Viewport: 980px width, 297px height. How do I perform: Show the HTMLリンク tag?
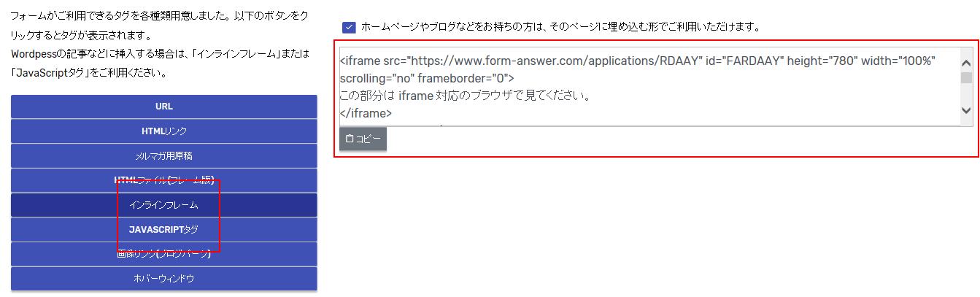click(164, 131)
